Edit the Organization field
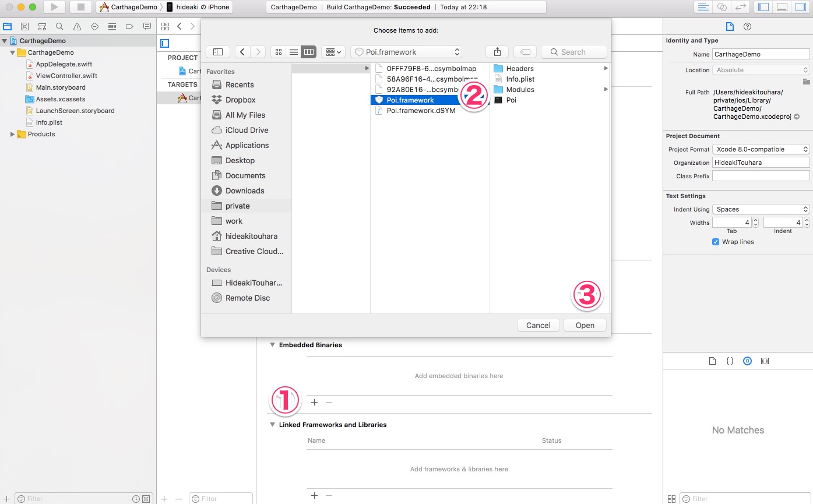The image size is (813, 504). [761, 163]
